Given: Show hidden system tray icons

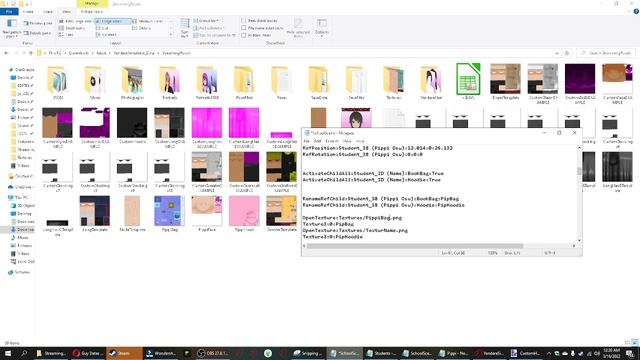Looking at the screenshot, I should pyautogui.click(x=549, y=353).
